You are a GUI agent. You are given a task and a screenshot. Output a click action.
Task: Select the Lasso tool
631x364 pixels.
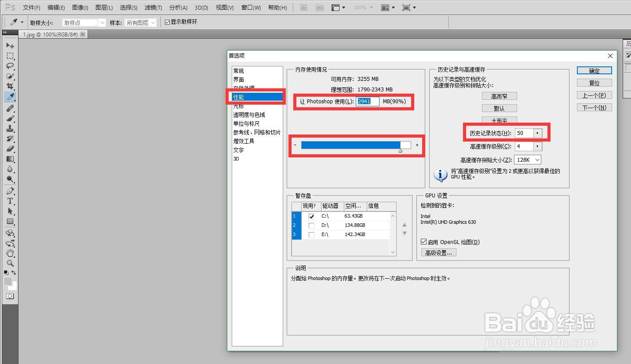[10, 66]
